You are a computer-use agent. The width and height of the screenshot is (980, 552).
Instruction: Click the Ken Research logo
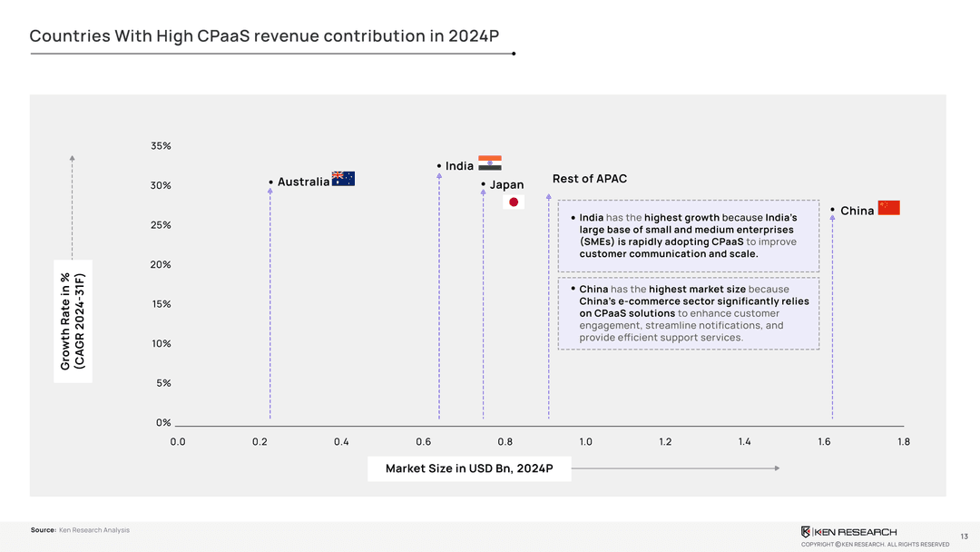[848, 531]
